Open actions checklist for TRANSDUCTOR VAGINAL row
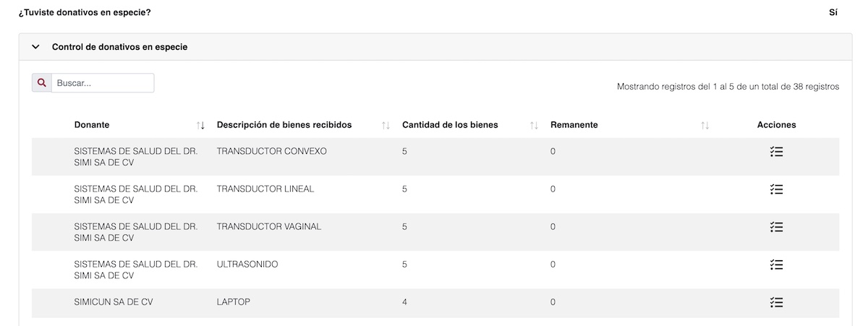Image resolution: width=868 pixels, height=326 pixels. coord(776,227)
